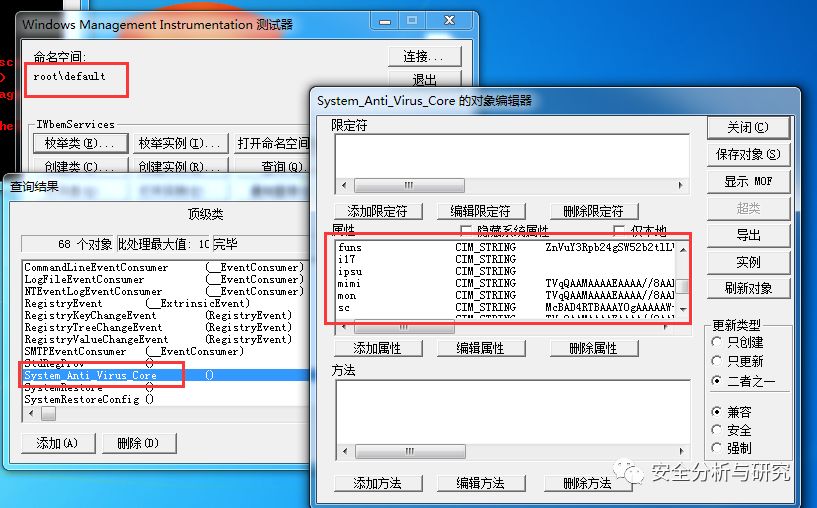Click 枚举类 button under IWbemServices
Viewport: 817px width, 508px height.
pos(80,143)
